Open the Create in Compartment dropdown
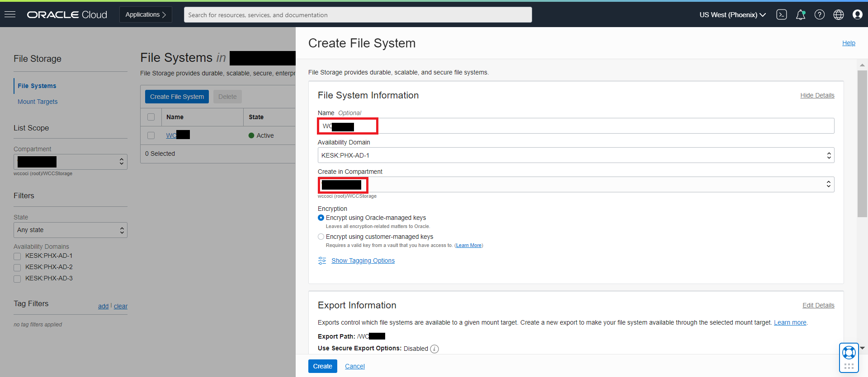868x377 pixels. pyautogui.click(x=576, y=184)
